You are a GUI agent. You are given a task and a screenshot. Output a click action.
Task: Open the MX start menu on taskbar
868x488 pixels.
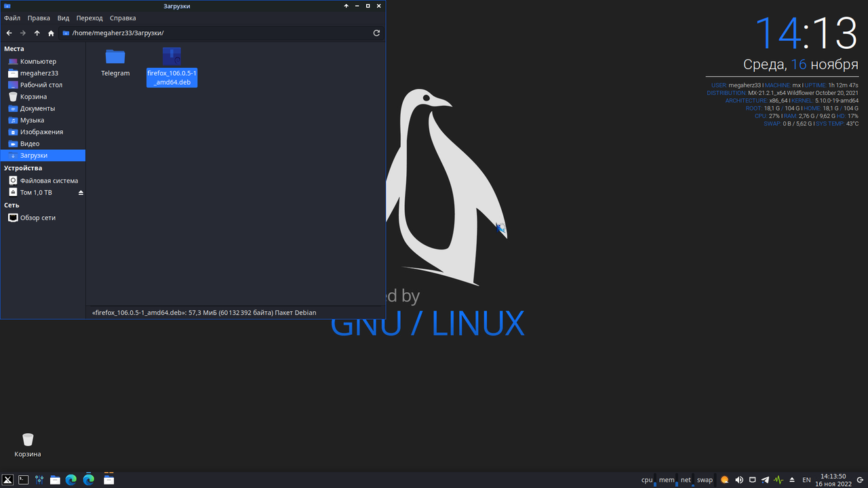click(8, 480)
